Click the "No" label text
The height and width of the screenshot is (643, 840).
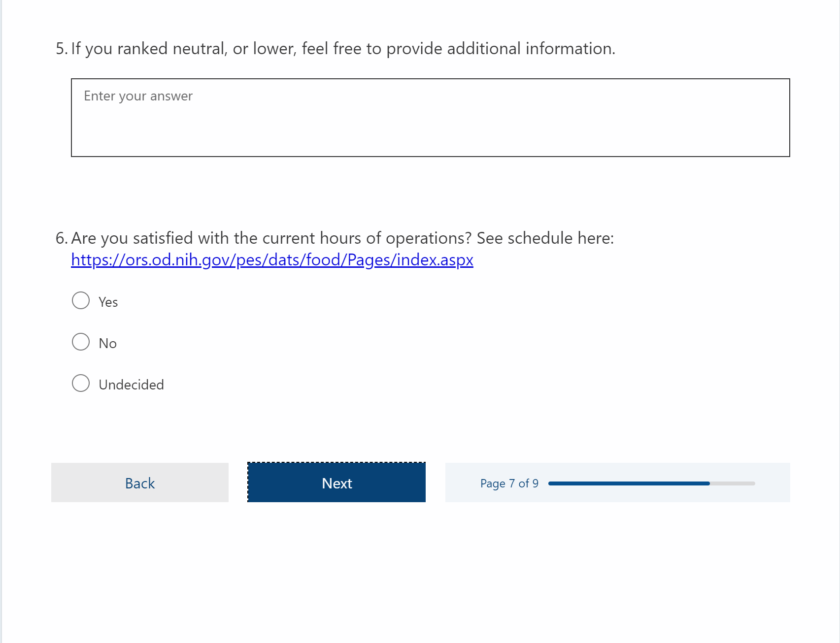pos(108,344)
